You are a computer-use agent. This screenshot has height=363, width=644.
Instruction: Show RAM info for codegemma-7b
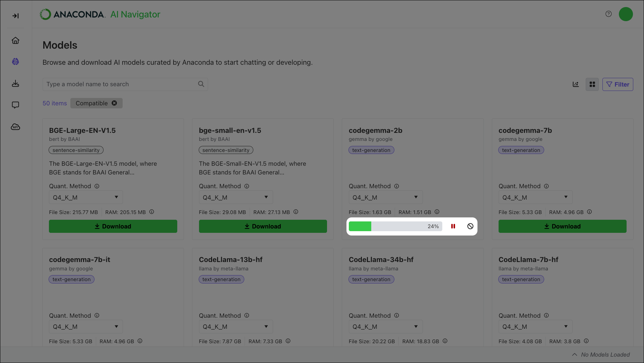pyautogui.click(x=589, y=212)
